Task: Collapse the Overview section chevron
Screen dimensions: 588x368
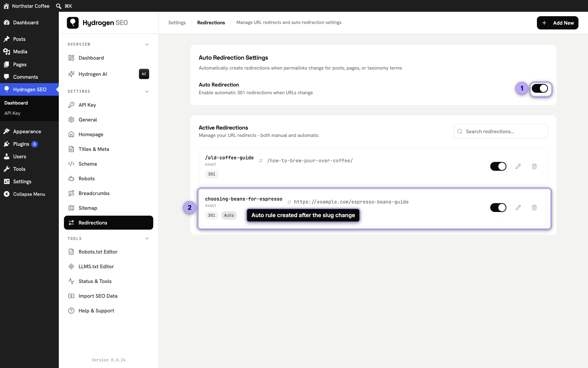Action: point(147,44)
